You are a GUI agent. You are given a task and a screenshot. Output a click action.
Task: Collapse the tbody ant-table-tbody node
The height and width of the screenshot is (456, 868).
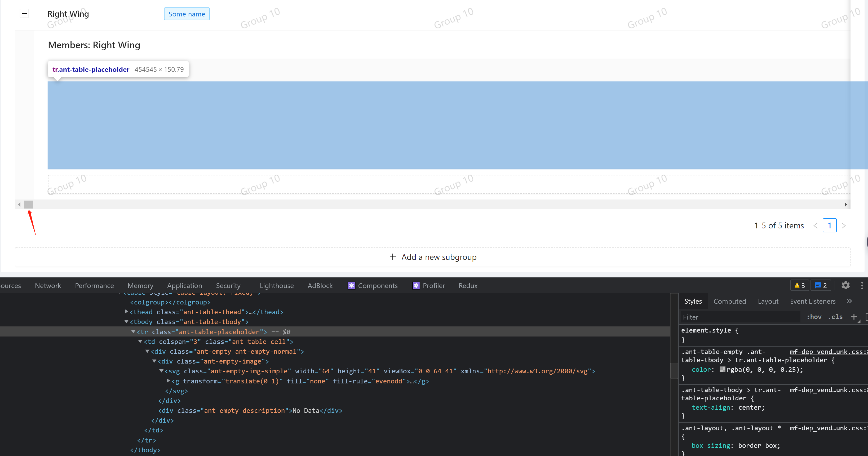[x=126, y=321]
